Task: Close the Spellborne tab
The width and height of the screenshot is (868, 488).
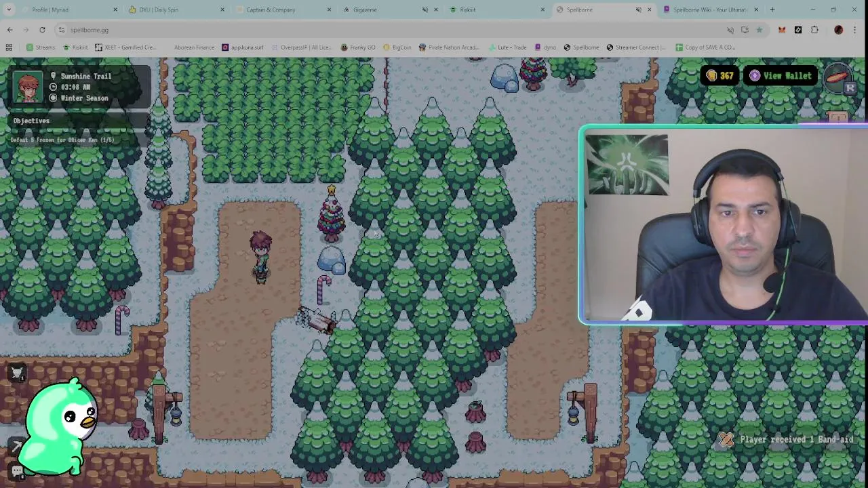Action: pyautogui.click(x=650, y=9)
